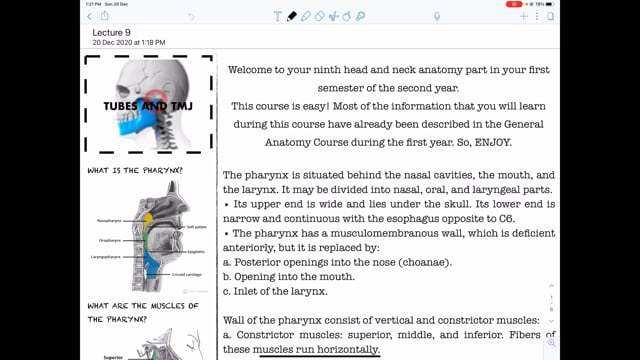Tap the Cricoid cartilage label

click(x=187, y=275)
